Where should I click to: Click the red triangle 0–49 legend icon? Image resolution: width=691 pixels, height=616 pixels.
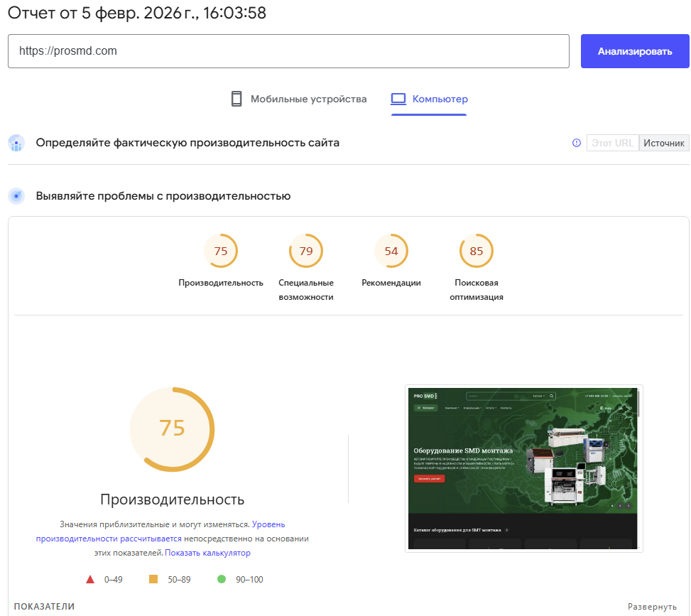click(90, 579)
